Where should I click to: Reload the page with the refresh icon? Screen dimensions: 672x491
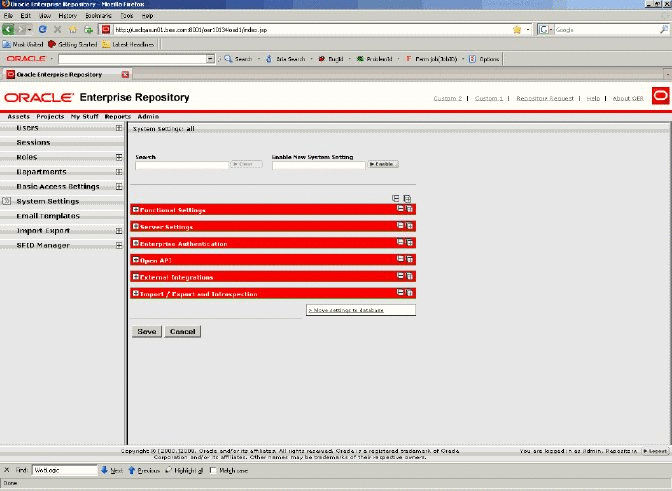(42, 30)
